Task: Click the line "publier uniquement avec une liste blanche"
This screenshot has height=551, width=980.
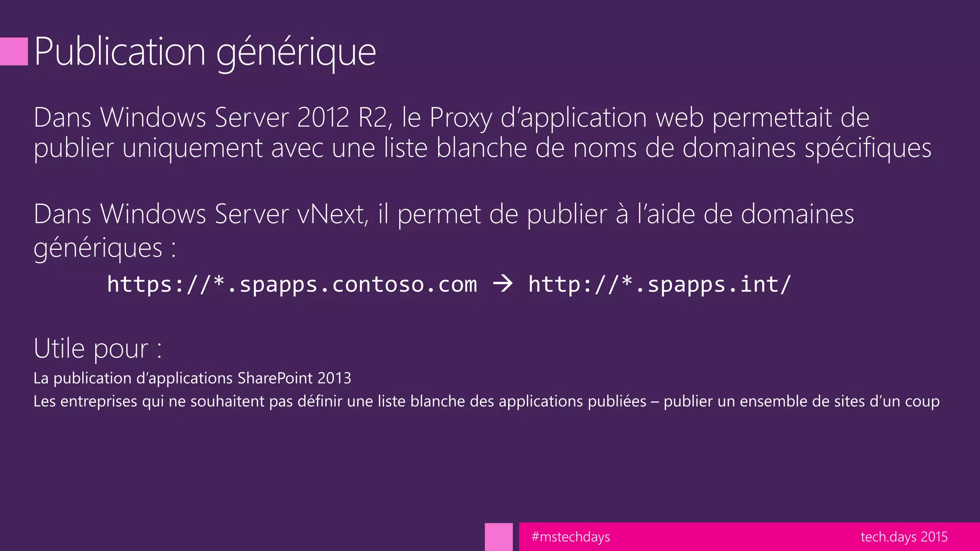Action: tap(482, 148)
